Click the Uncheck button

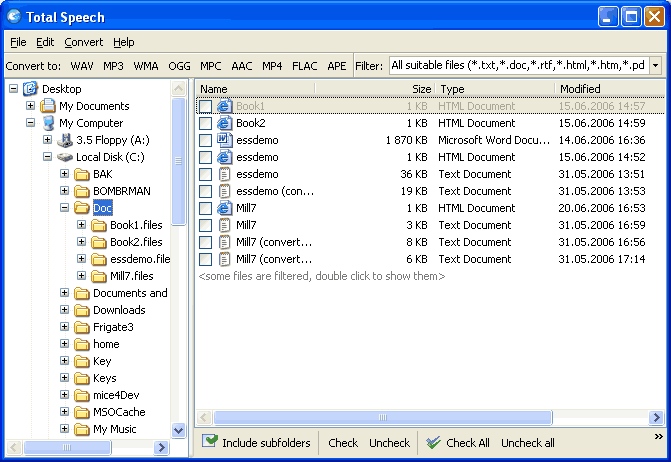(x=389, y=443)
